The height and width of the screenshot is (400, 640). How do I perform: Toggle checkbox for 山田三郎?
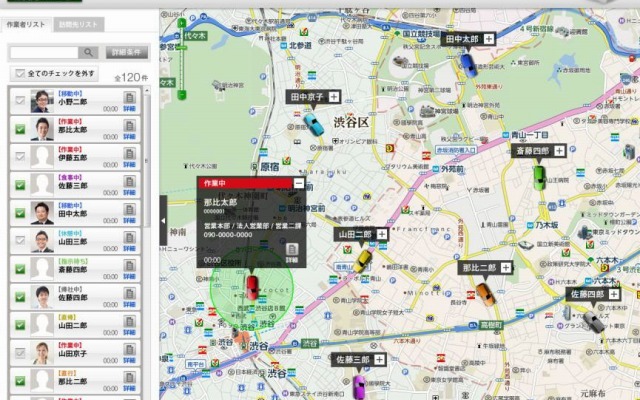point(20,241)
